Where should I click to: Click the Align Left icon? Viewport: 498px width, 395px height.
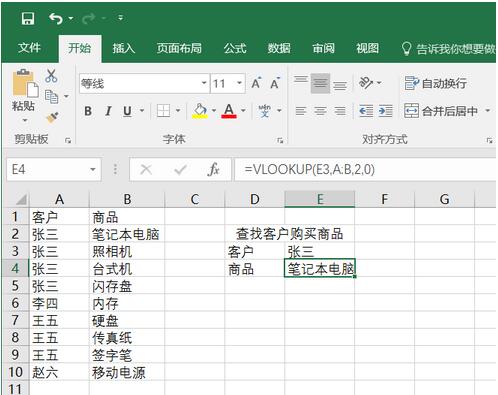[301, 111]
